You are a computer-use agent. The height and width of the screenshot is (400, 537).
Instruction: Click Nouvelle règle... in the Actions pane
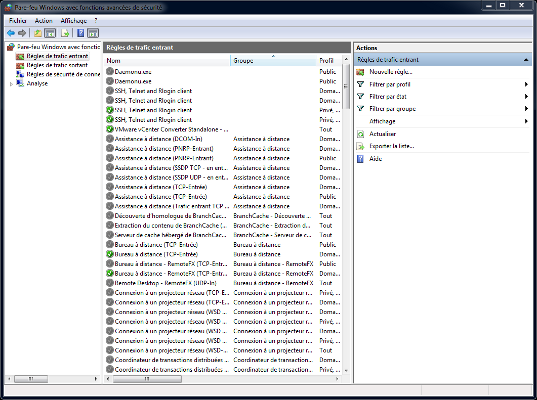point(390,72)
